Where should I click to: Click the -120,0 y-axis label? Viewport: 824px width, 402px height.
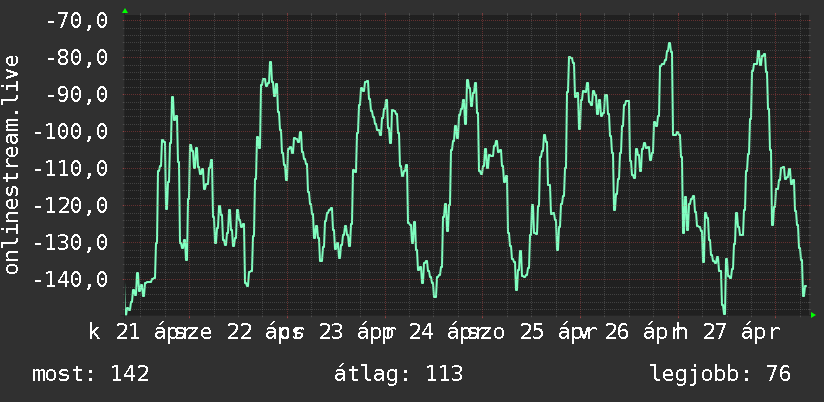coord(70,205)
